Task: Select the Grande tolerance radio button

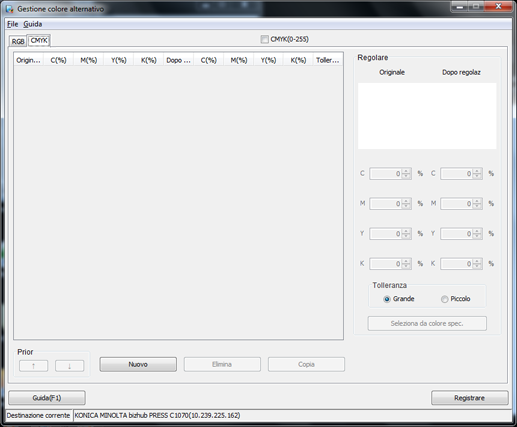Action: point(387,299)
